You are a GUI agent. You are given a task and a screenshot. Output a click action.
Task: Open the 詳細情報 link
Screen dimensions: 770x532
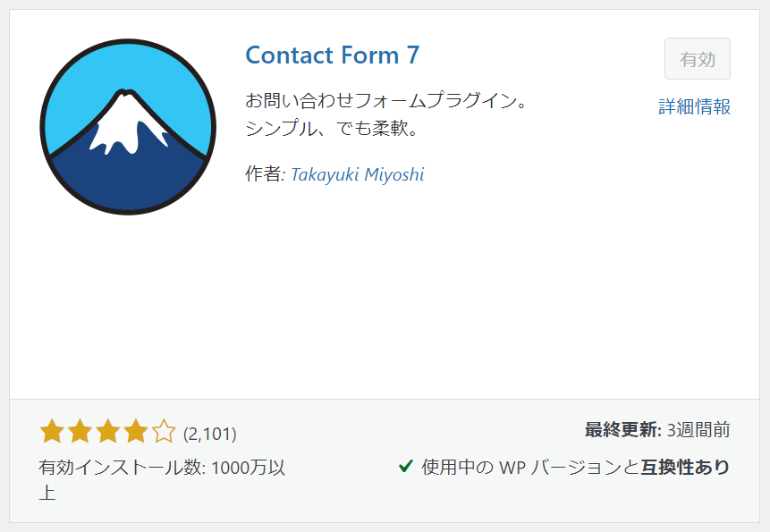[694, 106]
